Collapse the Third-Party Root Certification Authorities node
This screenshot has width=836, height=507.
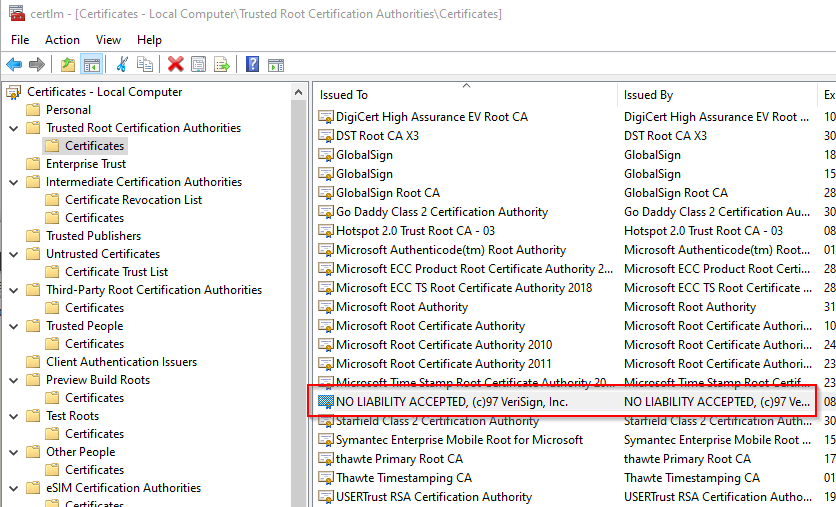click(14, 290)
